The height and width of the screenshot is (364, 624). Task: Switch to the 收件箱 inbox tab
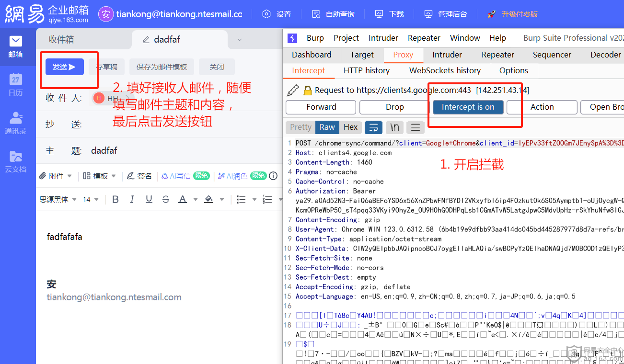point(61,39)
